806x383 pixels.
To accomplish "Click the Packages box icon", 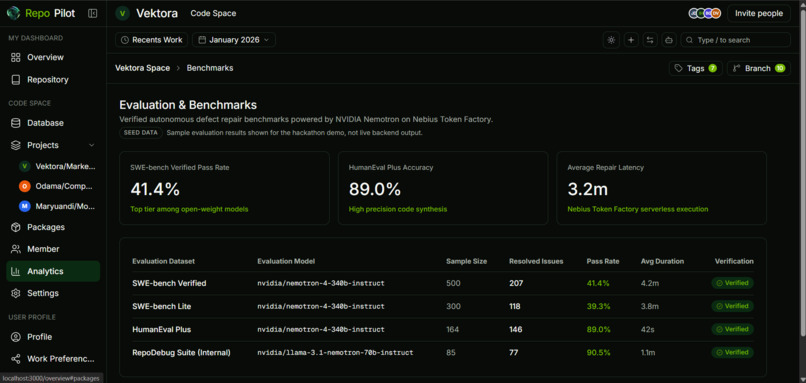I will 15,227.
